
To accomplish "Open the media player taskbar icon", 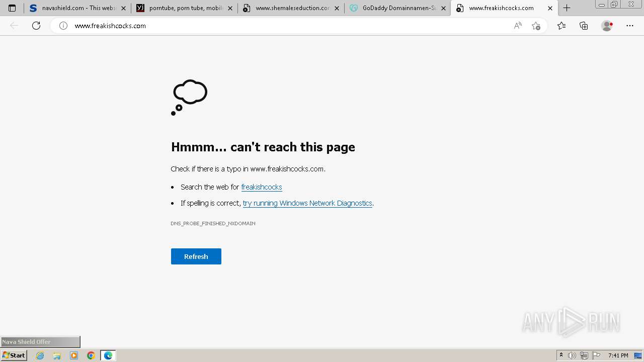I will tap(74, 355).
